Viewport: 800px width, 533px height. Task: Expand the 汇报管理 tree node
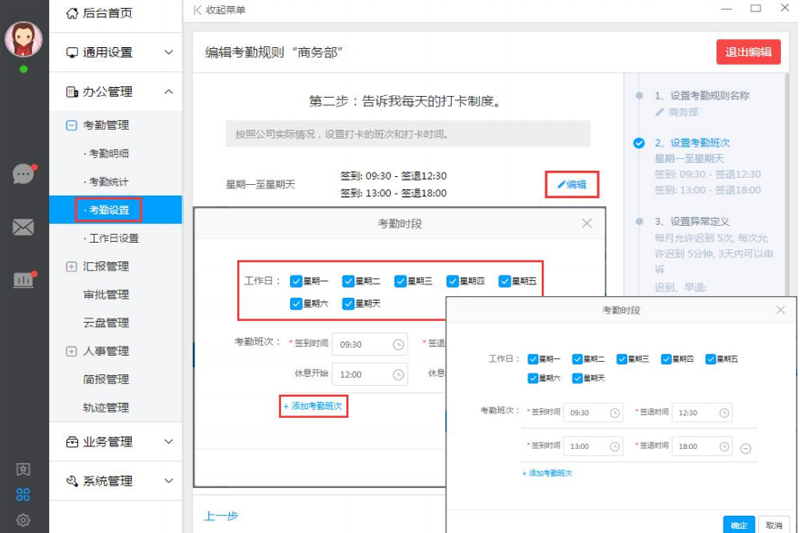click(x=71, y=266)
